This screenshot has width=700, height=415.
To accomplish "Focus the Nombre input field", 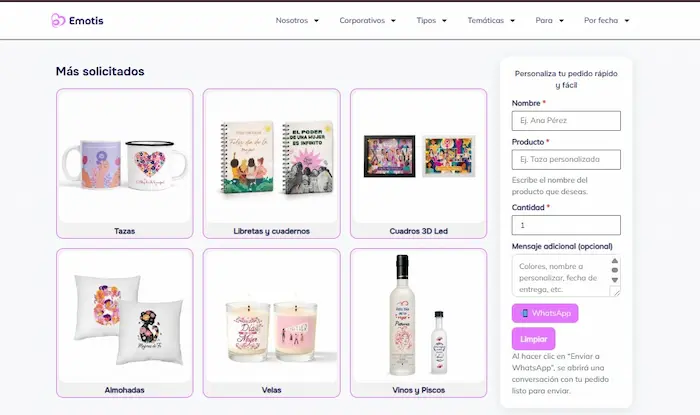I will click(x=566, y=121).
